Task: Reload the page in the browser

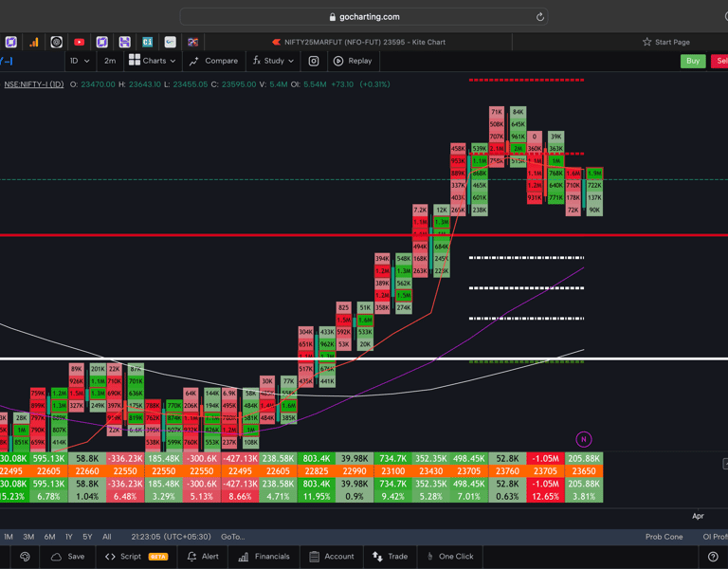Action: point(539,17)
